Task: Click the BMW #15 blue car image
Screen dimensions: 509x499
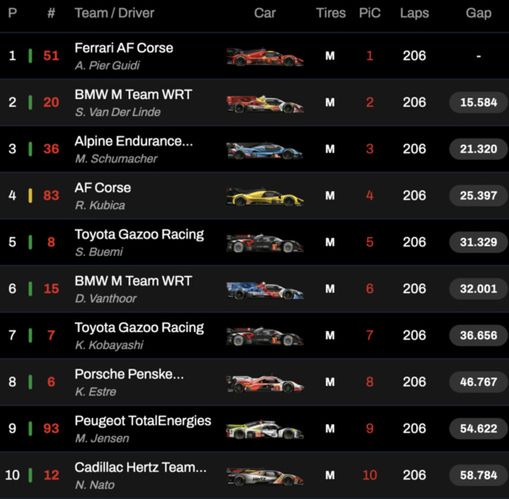Action: tap(265, 290)
